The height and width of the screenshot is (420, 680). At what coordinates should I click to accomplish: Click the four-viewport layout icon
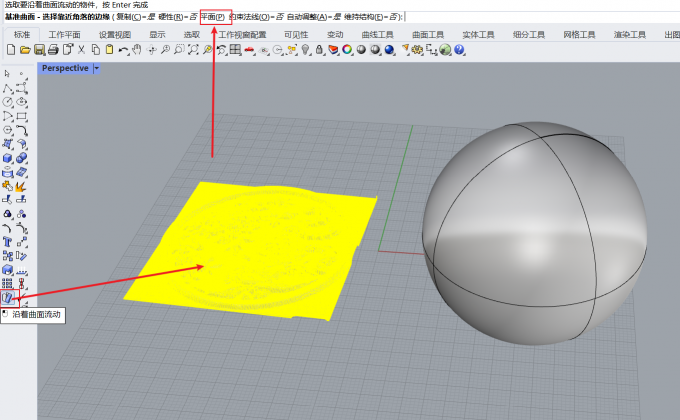235,50
